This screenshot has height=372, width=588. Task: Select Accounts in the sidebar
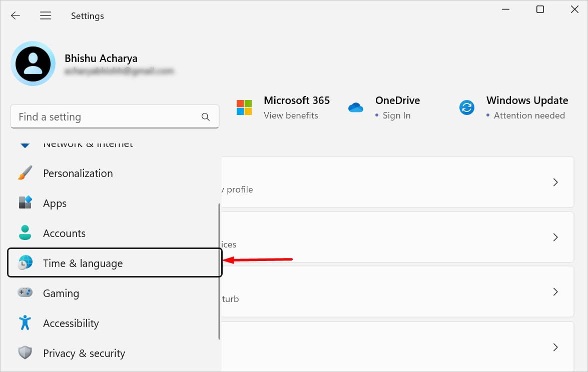(64, 233)
